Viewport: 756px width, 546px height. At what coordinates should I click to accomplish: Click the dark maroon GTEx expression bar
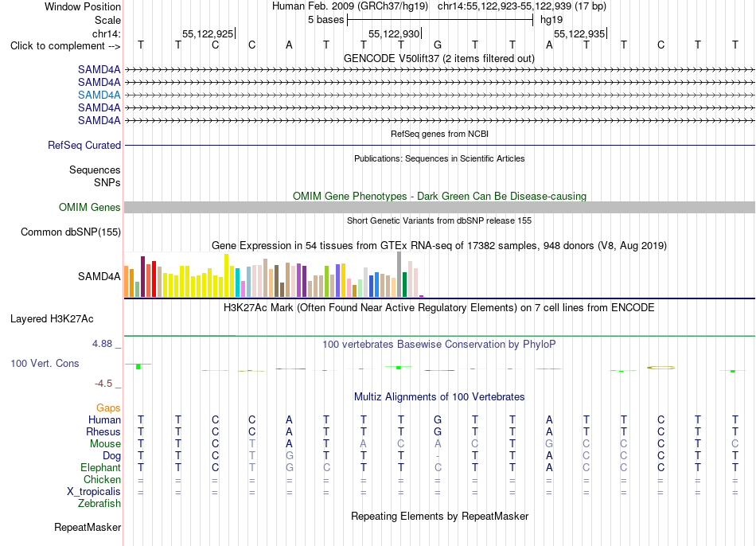point(142,276)
